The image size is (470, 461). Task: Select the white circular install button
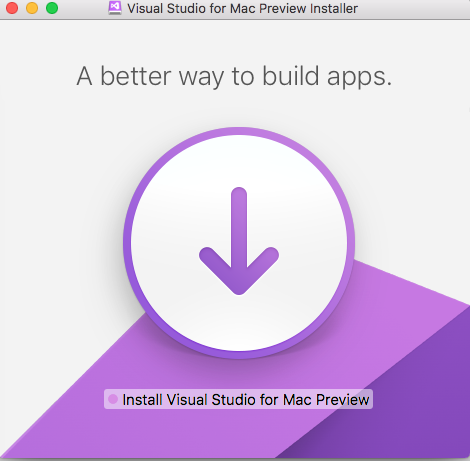(239, 243)
